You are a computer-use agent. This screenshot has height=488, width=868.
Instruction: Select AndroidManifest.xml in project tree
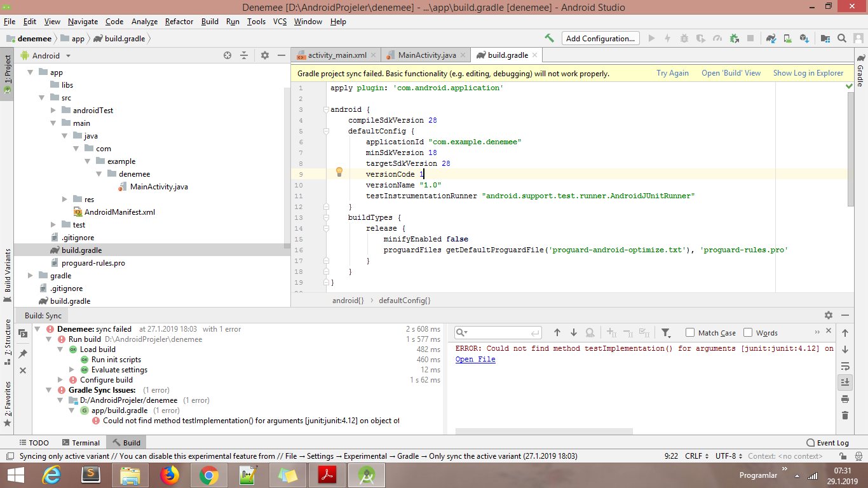pos(119,212)
